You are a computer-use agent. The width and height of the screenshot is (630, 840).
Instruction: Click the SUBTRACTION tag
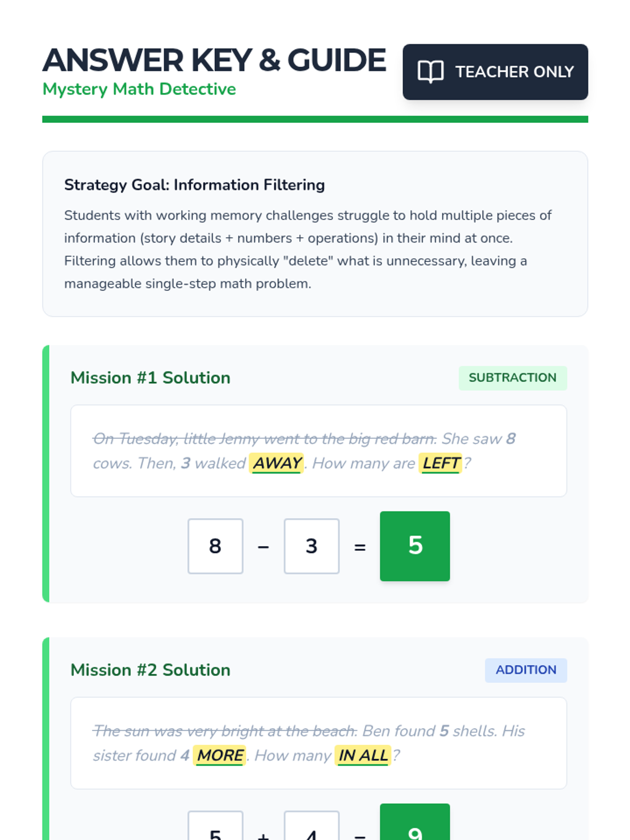tap(512, 377)
